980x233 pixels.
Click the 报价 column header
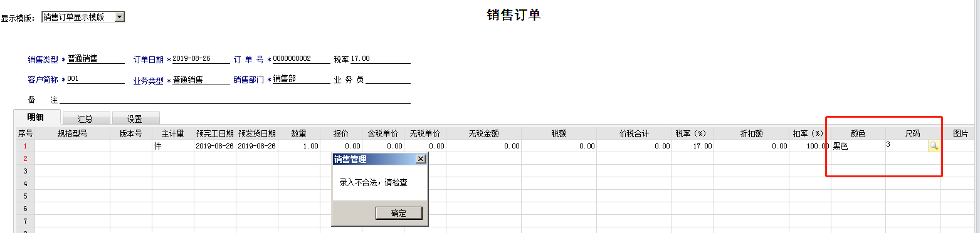click(x=341, y=133)
